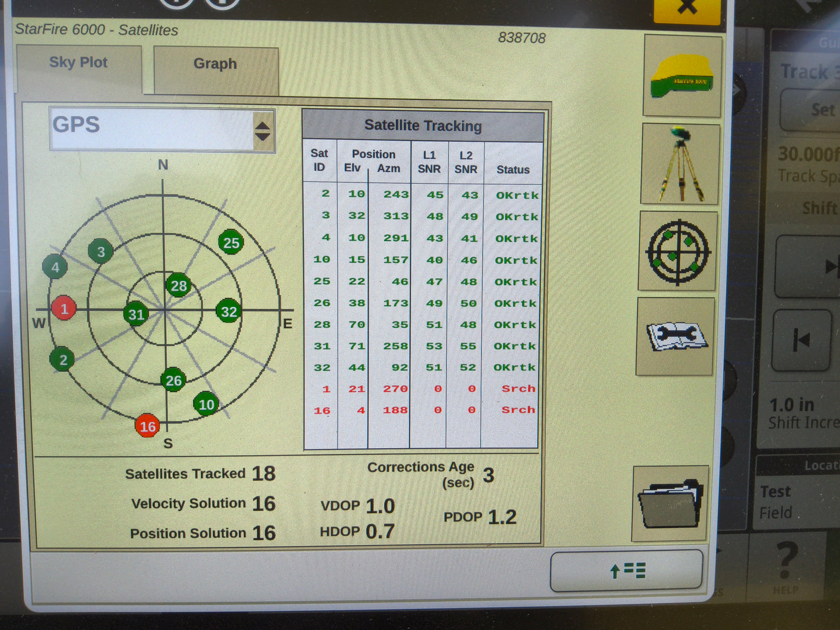Image resolution: width=840 pixels, height=630 pixels.
Task: Click the Satellite Tracking table header
Action: [x=423, y=125]
